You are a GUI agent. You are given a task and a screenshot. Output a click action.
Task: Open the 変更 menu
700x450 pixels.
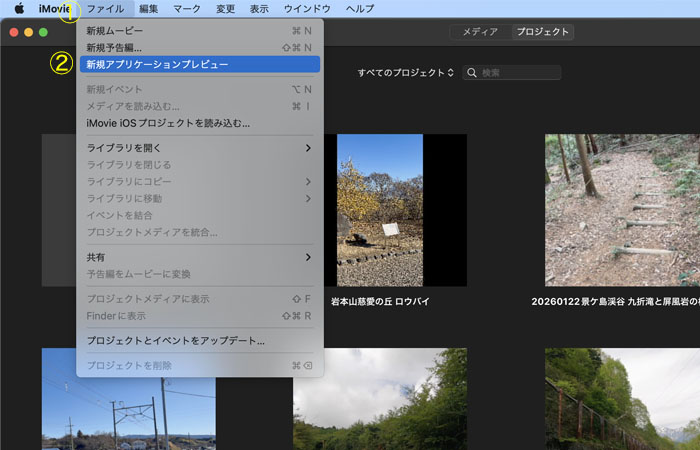(x=225, y=8)
